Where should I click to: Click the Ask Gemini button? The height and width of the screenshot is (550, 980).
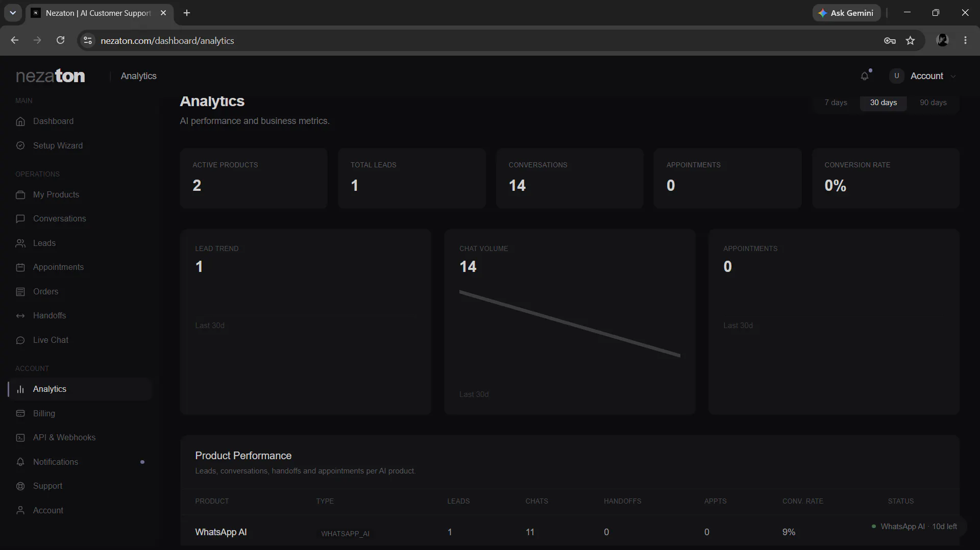click(x=846, y=13)
